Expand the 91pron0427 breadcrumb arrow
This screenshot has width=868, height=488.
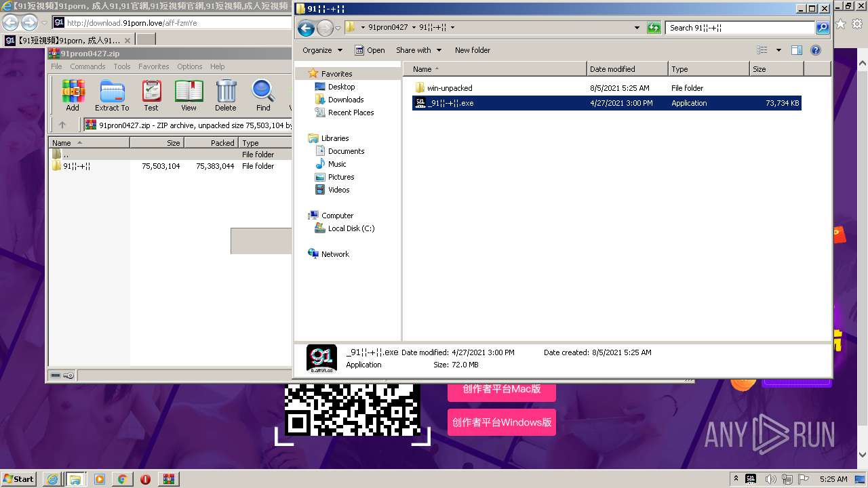pos(414,28)
